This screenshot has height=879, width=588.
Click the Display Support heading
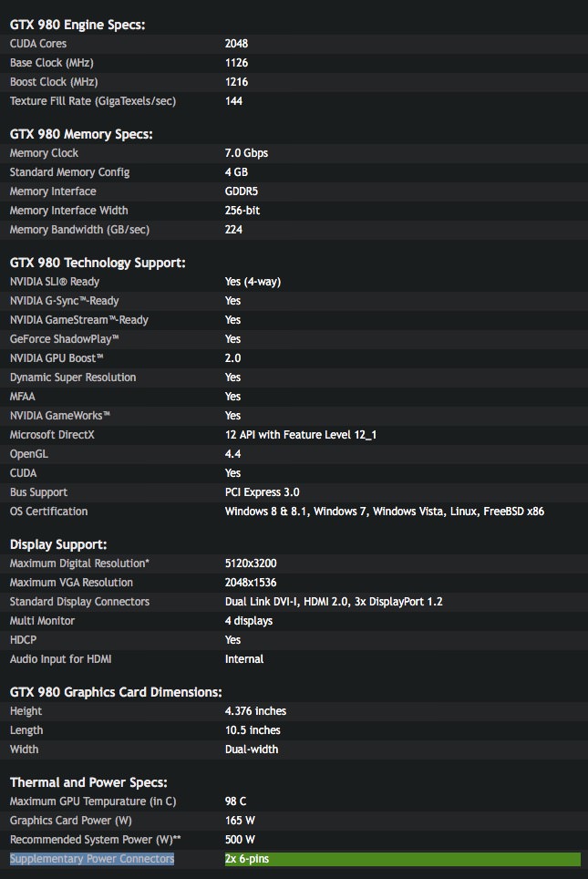click(x=58, y=544)
